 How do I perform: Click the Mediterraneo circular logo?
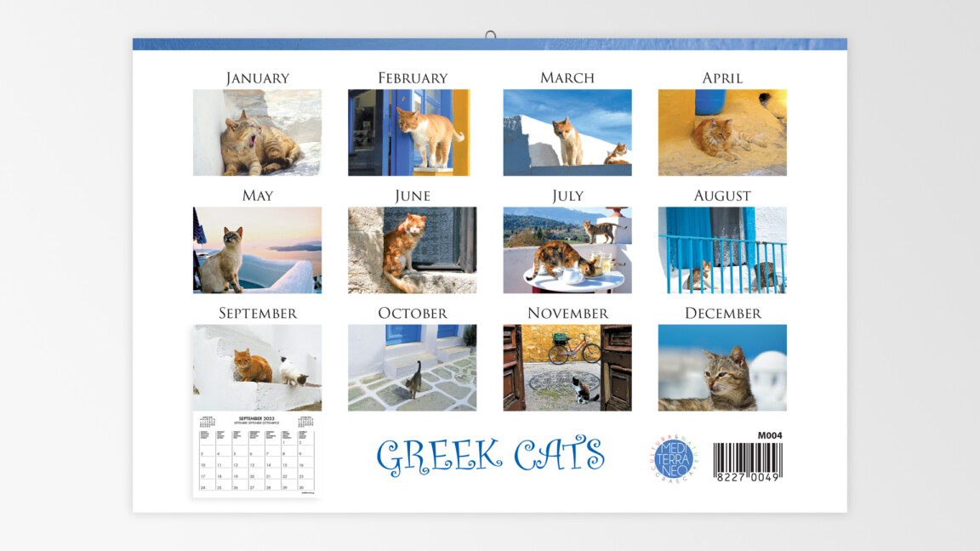(x=675, y=459)
